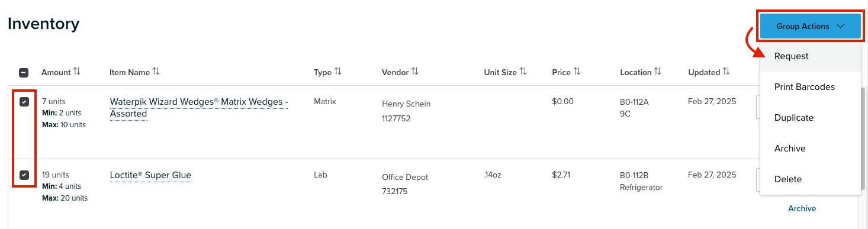This screenshot has width=868, height=229.
Task: Sort by Price column arrows
Action: (577, 72)
